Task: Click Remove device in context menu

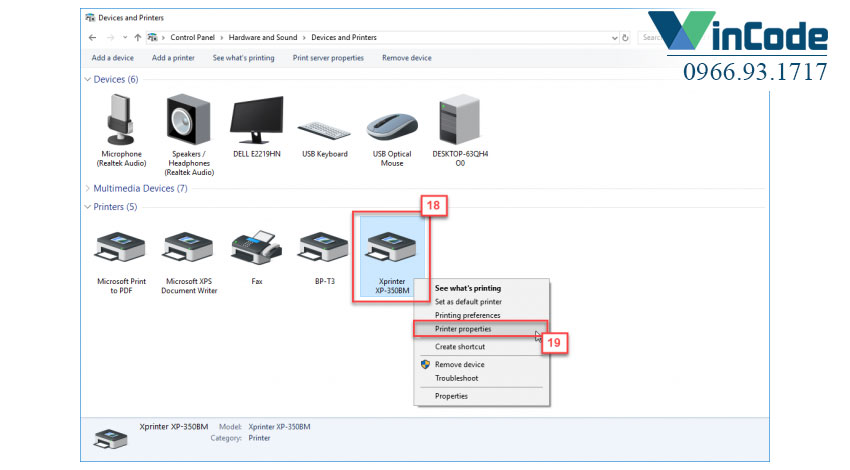Action: (x=459, y=365)
